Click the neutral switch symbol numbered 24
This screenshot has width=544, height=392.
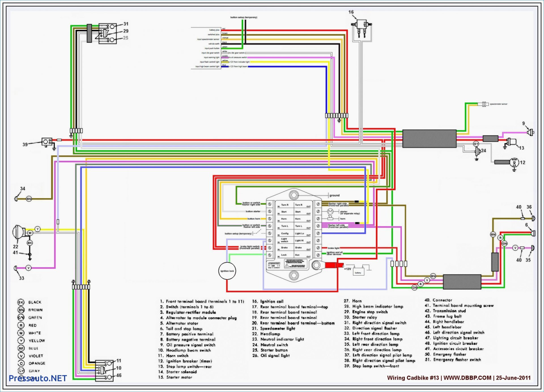click(477, 152)
